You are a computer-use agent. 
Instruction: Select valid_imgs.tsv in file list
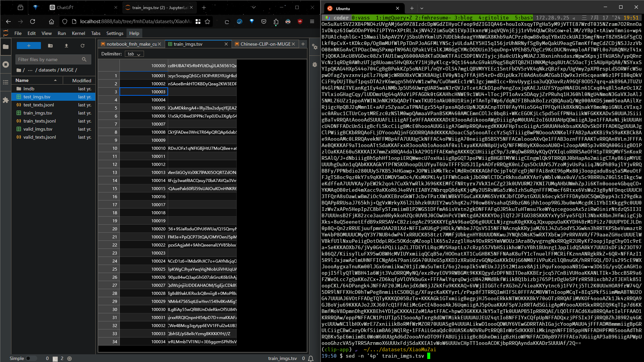click(54, 129)
